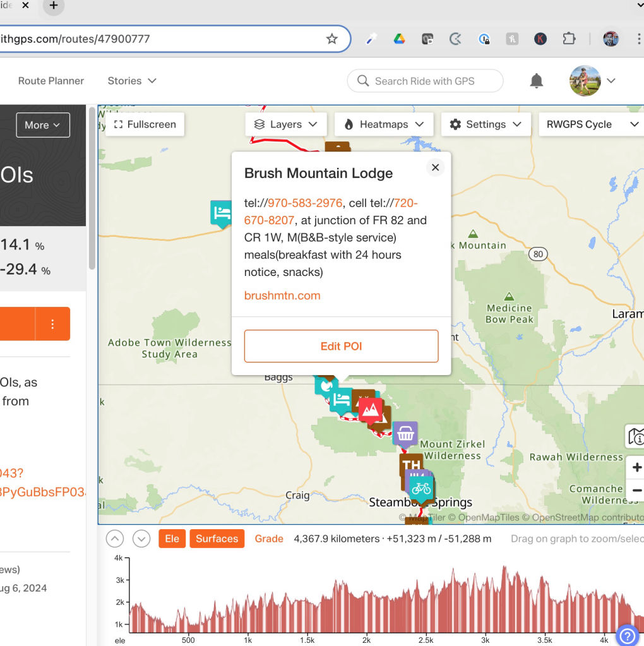
Task: Open the brushmtn.com link
Action: [282, 296]
